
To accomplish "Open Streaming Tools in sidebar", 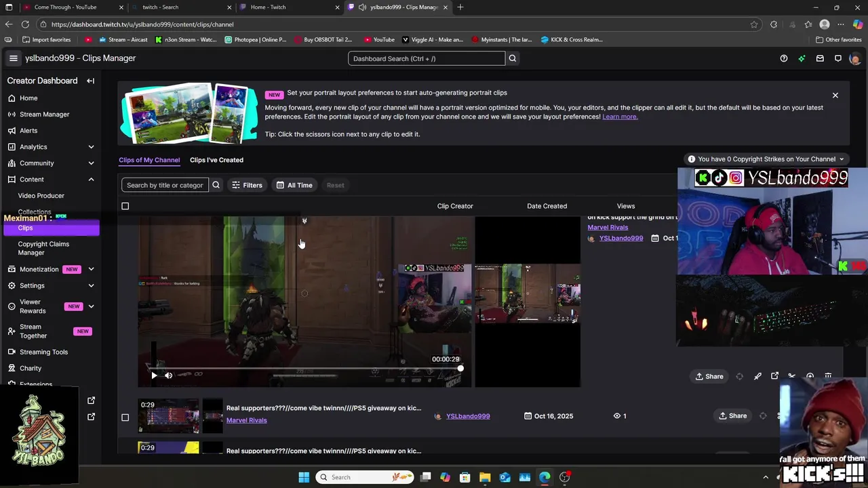I will [x=43, y=352].
